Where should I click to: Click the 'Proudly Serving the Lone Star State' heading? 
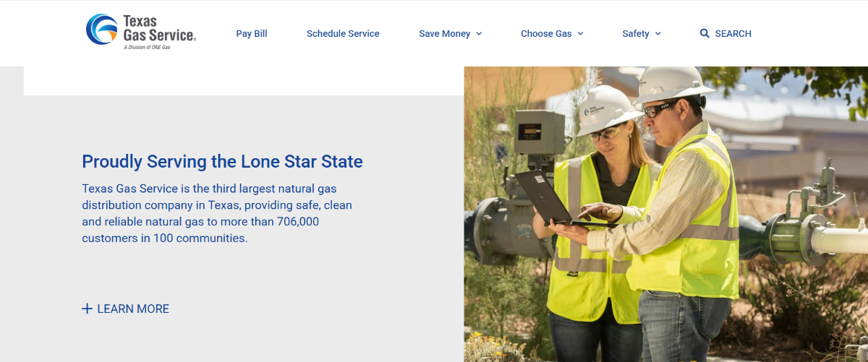[222, 161]
